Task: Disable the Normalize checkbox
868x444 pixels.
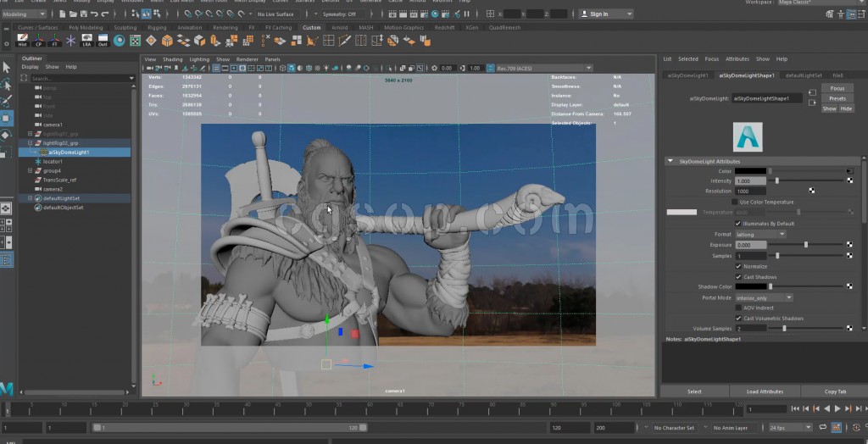Action: [737, 266]
